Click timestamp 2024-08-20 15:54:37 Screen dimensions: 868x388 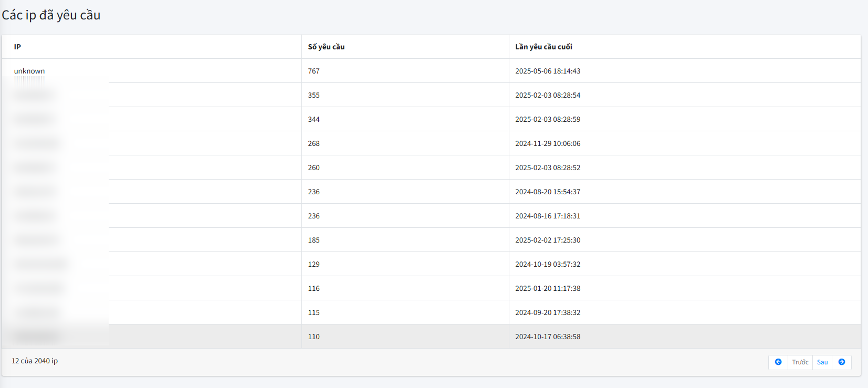(x=548, y=192)
